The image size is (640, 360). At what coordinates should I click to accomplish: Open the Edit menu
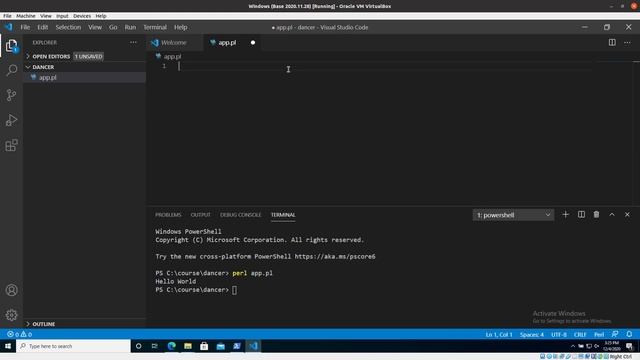(42, 27)
